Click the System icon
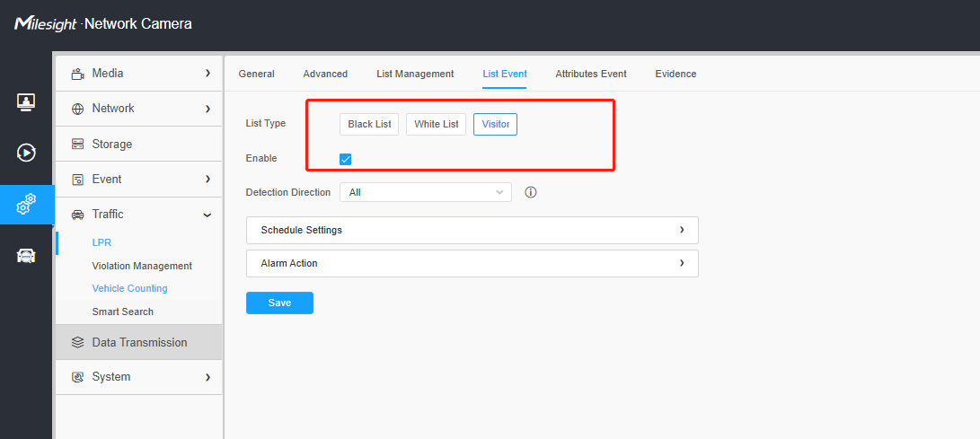 click(77, 377)
